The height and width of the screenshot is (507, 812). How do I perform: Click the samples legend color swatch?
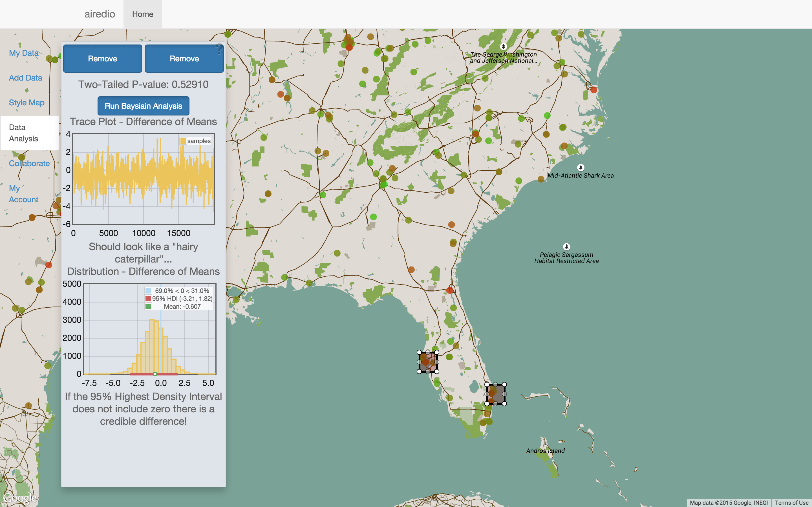pos(183,141)
